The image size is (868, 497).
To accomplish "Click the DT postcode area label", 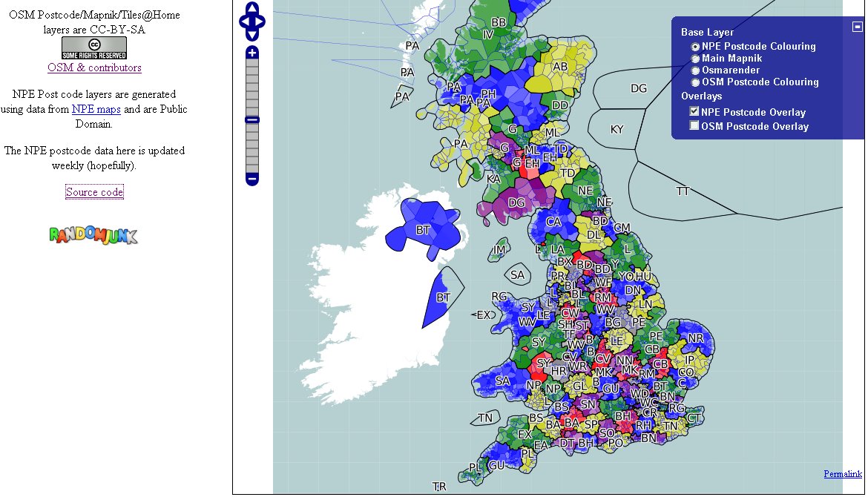I will tap(567, 443).
